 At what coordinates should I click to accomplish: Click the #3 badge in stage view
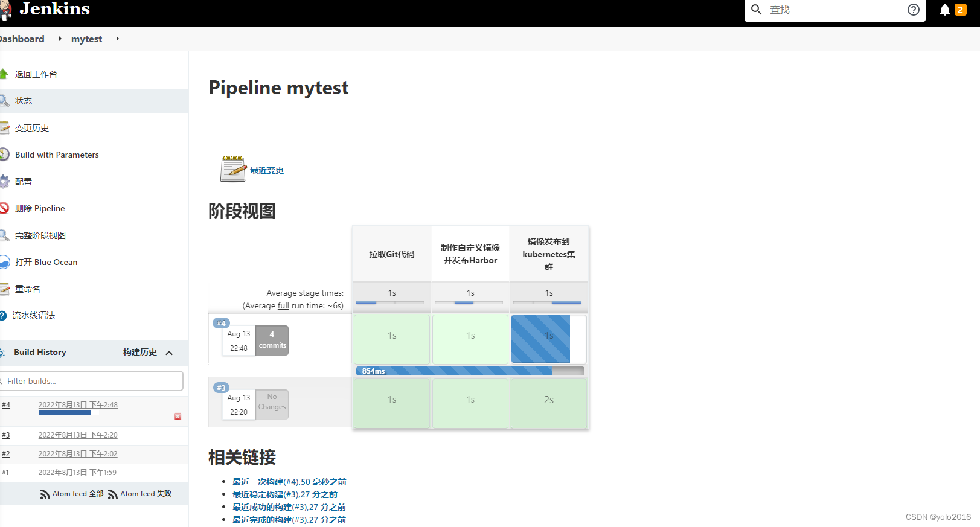click(x=221, y=388)
